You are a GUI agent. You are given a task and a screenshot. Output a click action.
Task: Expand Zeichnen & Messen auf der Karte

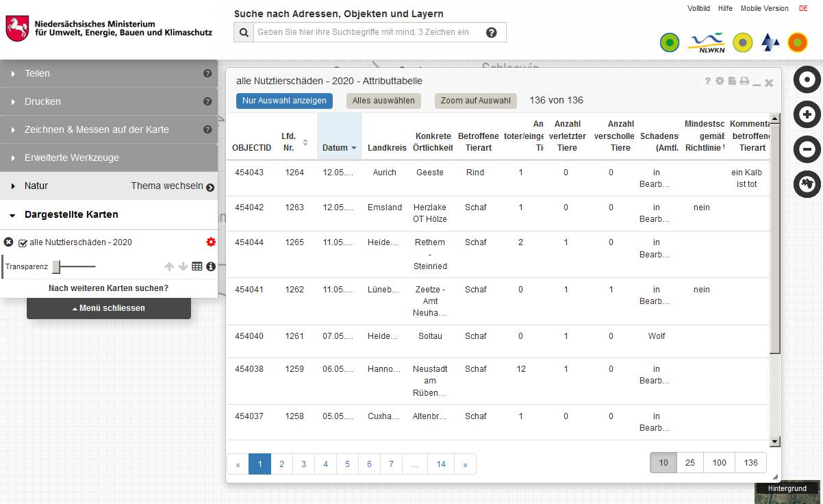[97, 129]
